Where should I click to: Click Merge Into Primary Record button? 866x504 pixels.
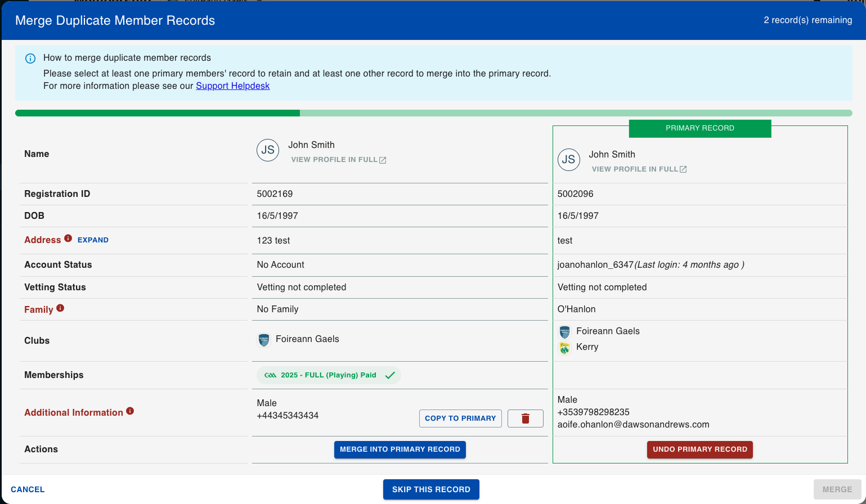400,449
